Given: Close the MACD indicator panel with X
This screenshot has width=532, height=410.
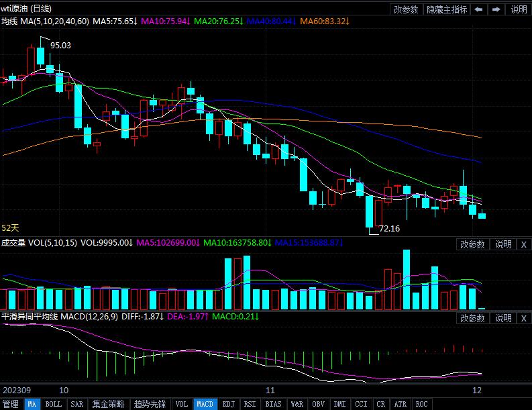Looking at the screenshot, I should [x=524, y=318].
